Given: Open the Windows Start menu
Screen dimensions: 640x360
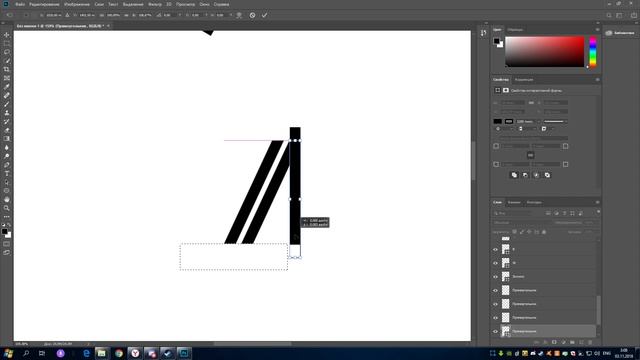Looking at the screenshot, I should [8, 353].
